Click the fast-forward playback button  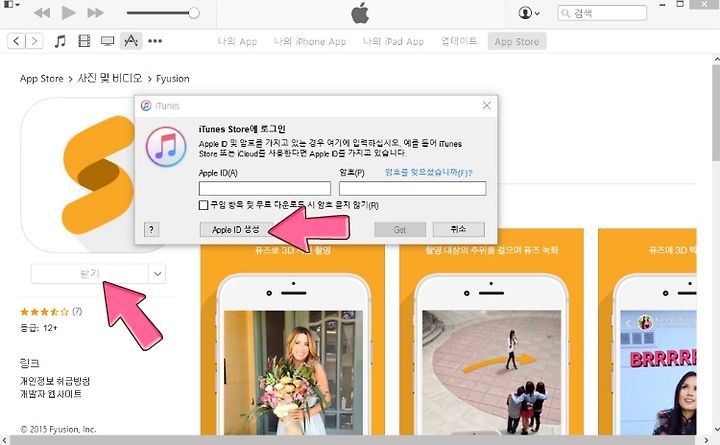coord(95,13)
